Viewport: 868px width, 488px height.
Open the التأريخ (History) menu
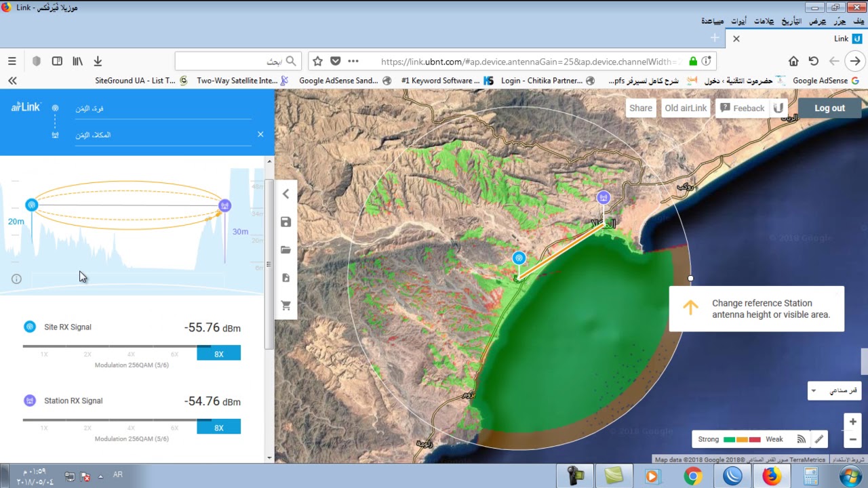[x=791, y=21]
